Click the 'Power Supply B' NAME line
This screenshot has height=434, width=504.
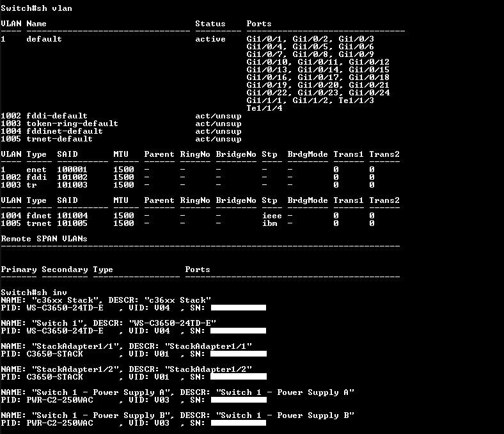(177, 415)
